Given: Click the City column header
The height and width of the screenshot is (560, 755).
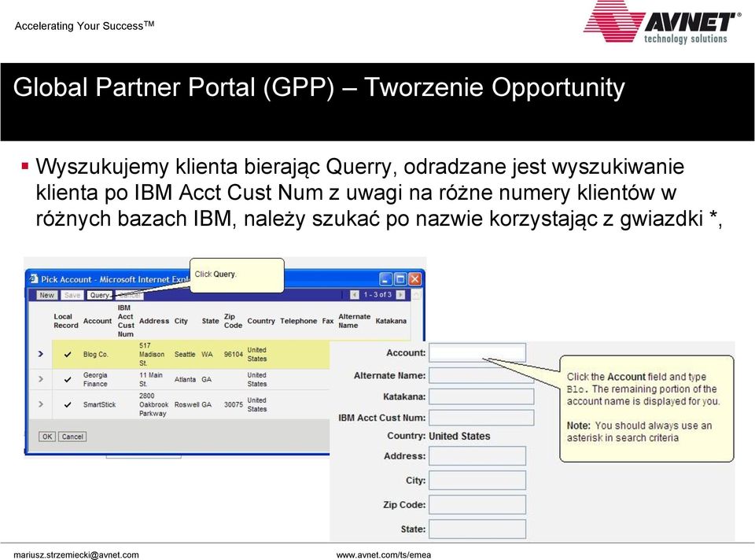Looking at the screenshot, I should tap(181, 321).
